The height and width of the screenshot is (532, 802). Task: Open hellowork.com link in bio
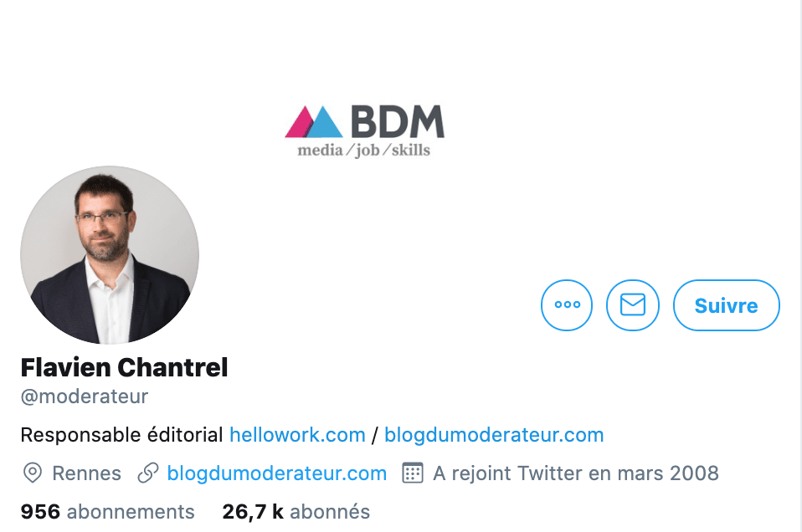point(297,435)
